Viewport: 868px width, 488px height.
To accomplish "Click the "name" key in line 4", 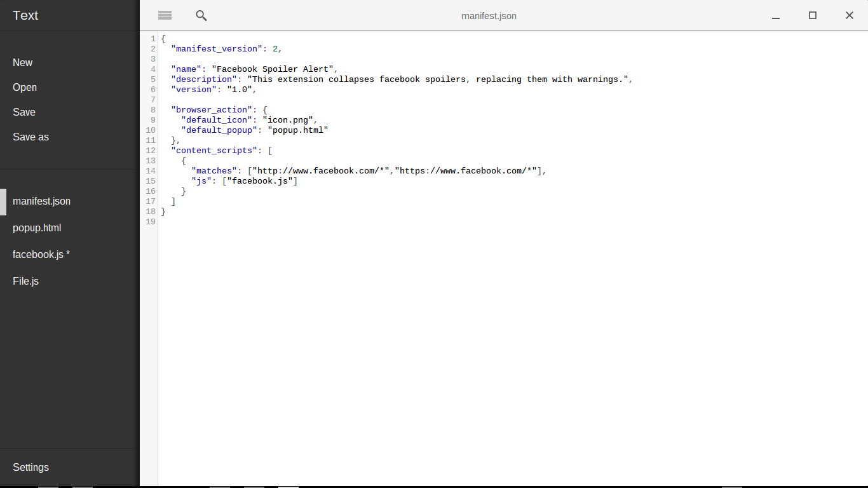I will tap(186, 69).
